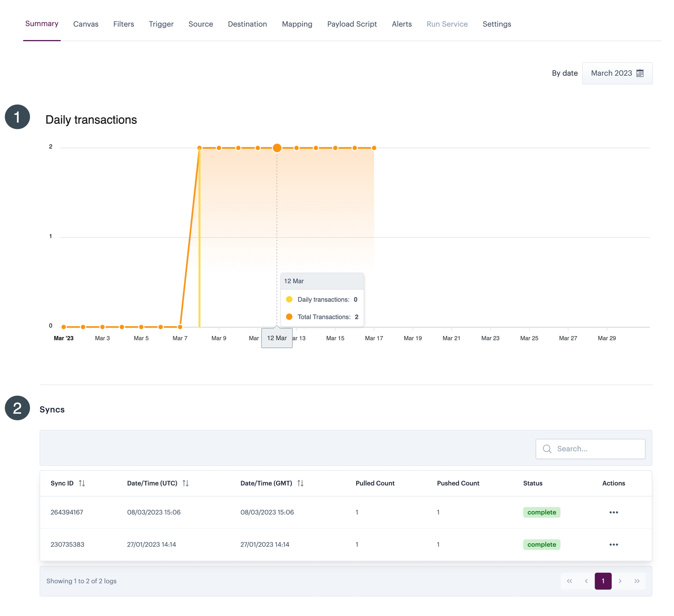
Task: Switch to the Canvas tab
Action: point(86,24)
